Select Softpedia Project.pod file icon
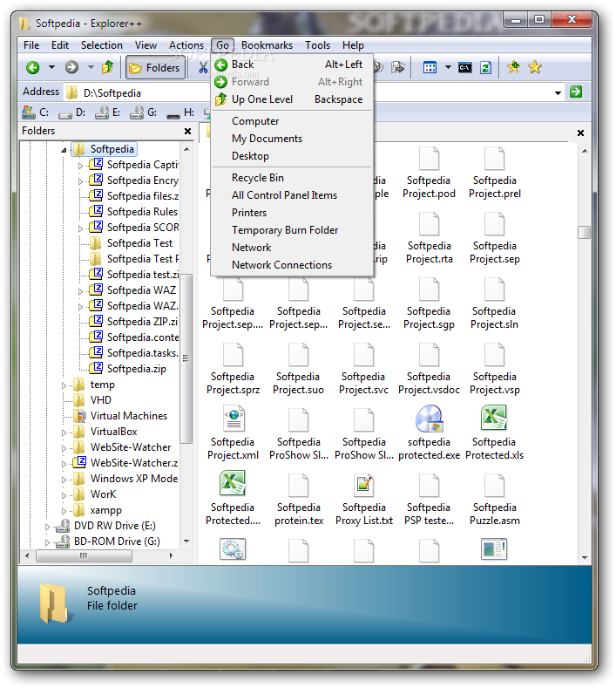Image resolution: width=616 pixels, height=688 pixels. pyautogui.click(x=429, y=158)
